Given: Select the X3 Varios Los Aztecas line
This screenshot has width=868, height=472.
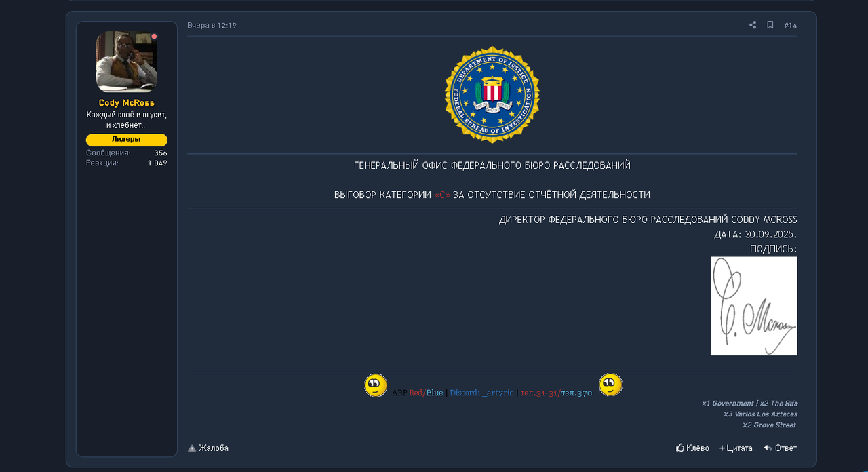Looking at the screenshot, I should coord(760,414).
